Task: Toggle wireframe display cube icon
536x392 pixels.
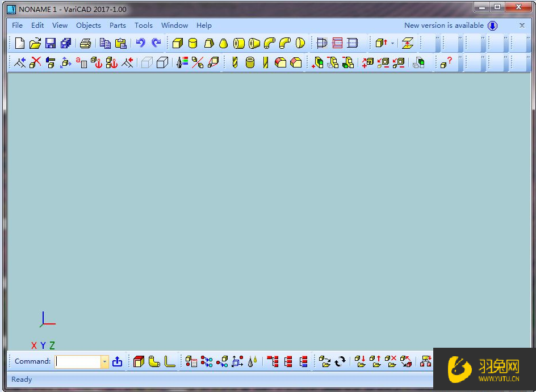Action: click(x=146, y=62)
